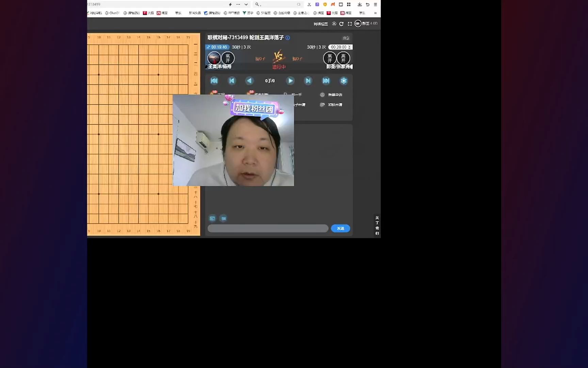Step back several moves with the skip-back button
This screenshot has height=368, width=588.
tap(232, 81)
